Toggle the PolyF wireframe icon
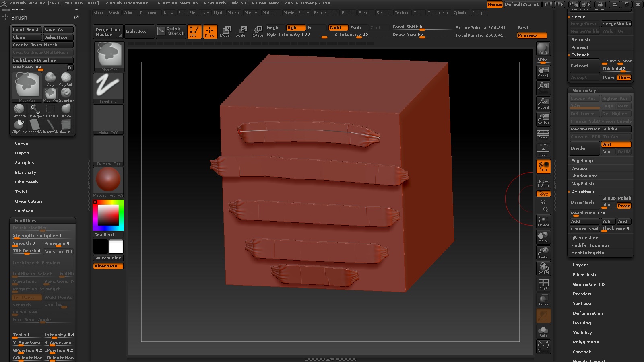 [543, 284]
